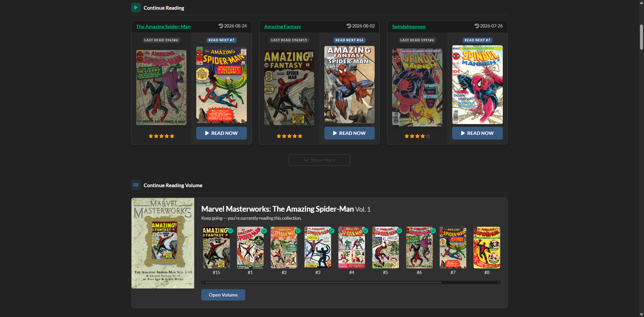Click the "LAST READ 1963#6" badge
Image resolution: width=644 pixels, height=317 pixels.
[x=161, y=40]
